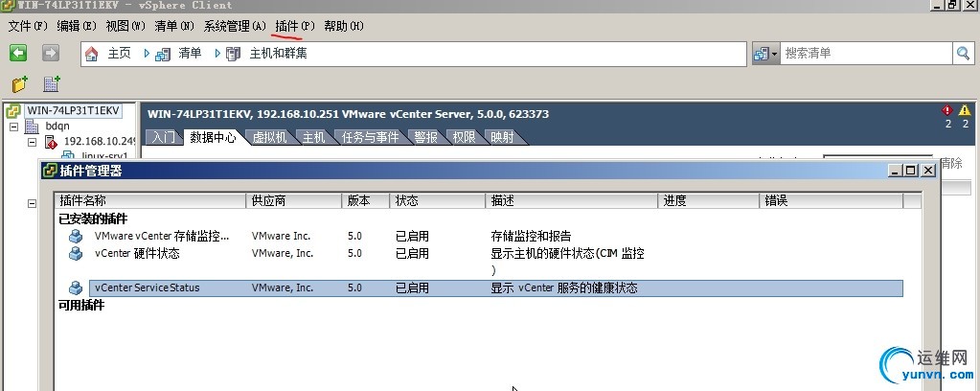Sort by 错误 column header
Image resolution: width=980 pixels, height=391 pixels.
point(832,201)
